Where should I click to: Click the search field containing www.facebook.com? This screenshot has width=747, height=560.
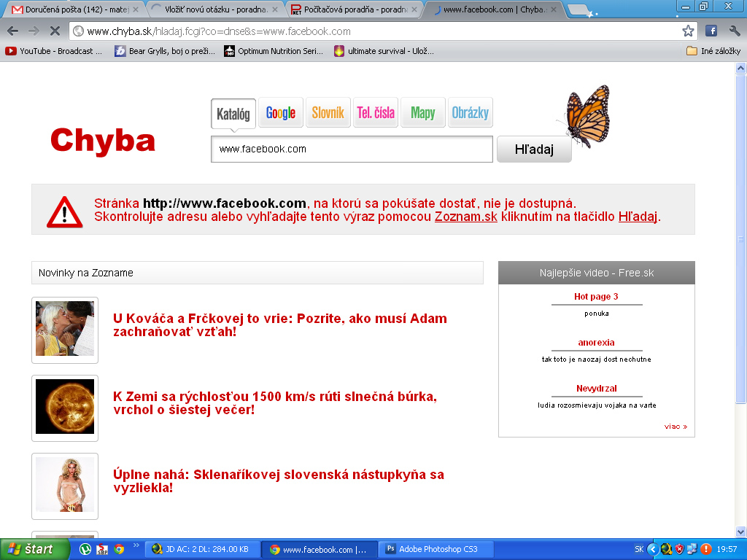click(352, 149)
